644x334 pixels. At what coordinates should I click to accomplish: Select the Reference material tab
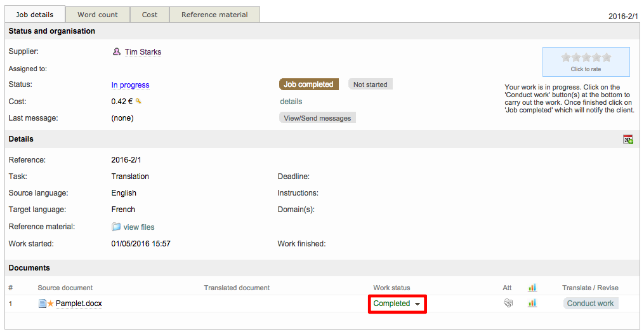tap(214, 15)
